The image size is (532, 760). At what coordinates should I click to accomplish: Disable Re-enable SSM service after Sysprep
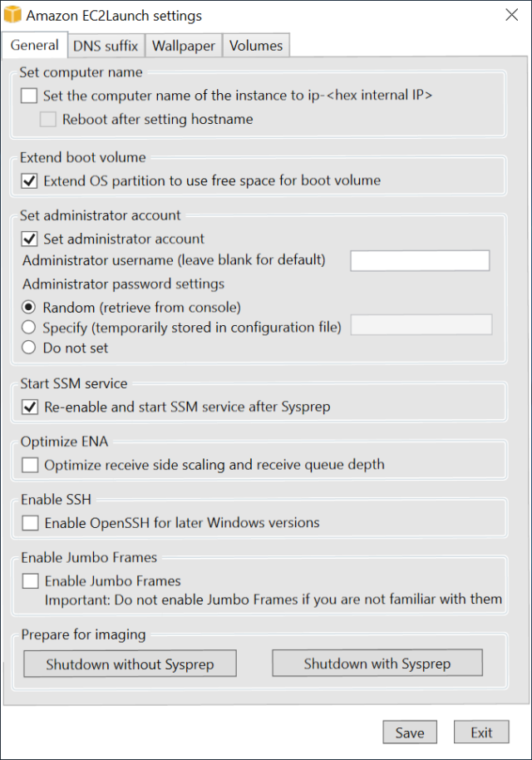click(x=28, y=407)
